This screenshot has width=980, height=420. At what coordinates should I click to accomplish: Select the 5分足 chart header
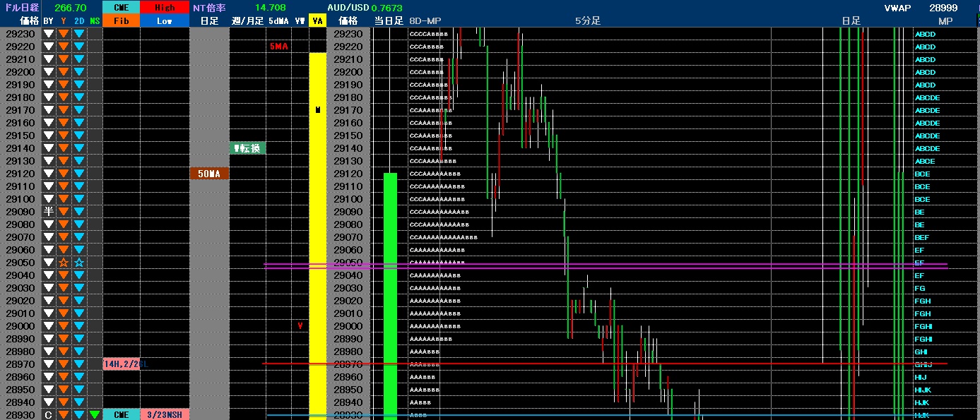point(588,20)
